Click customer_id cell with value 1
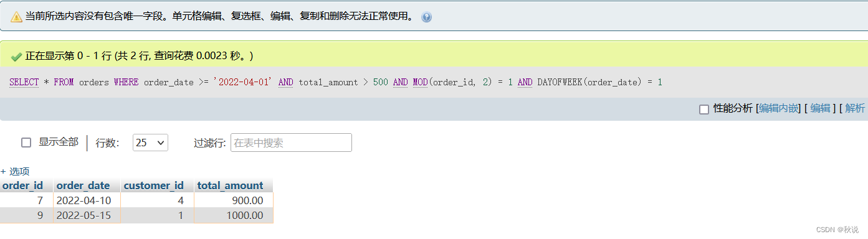The image size is (868, 239). (x=157, y=215)
